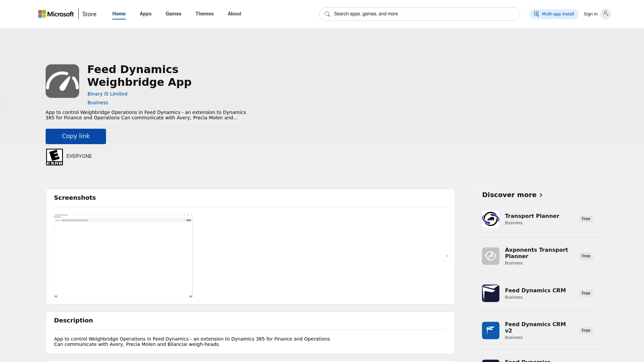Open the app screenshot thumbnail

tap(123, 256)
